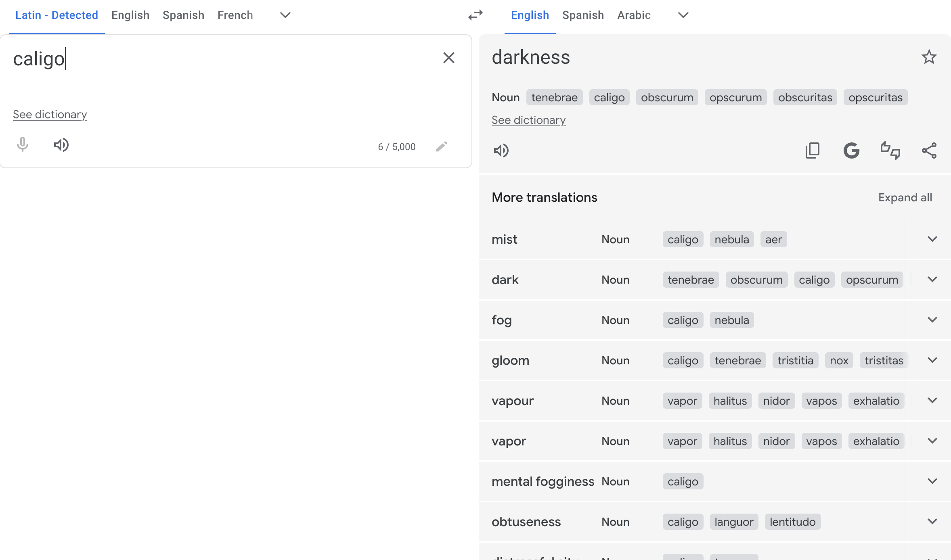Screen dimensions: 951x560
Task: Save translation with star icon
Action: pyautogui.click(x=929, y=57)
